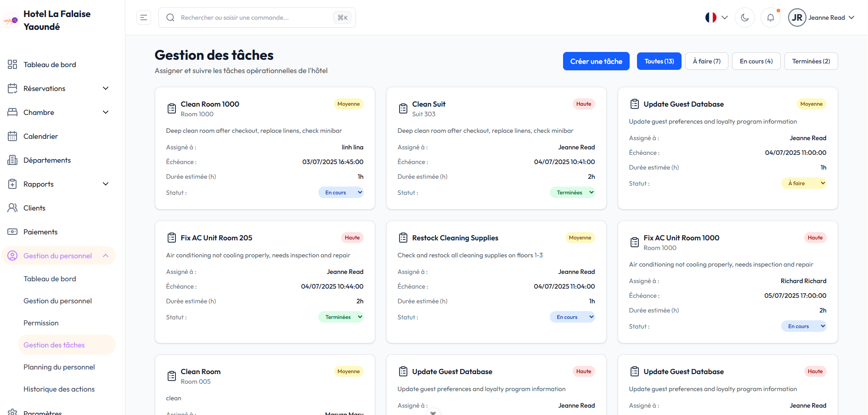
Task: Expand the Rapports menu chevron
Action: point(106,184)
